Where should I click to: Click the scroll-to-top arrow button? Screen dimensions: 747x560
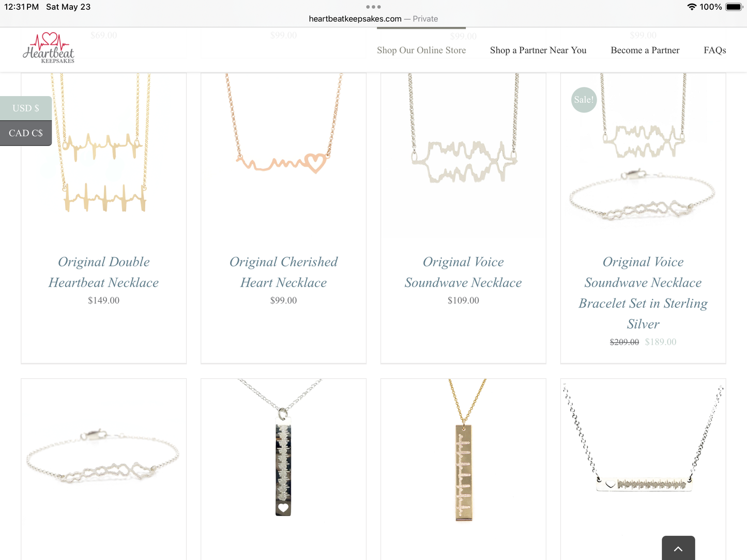coord(678,548)
